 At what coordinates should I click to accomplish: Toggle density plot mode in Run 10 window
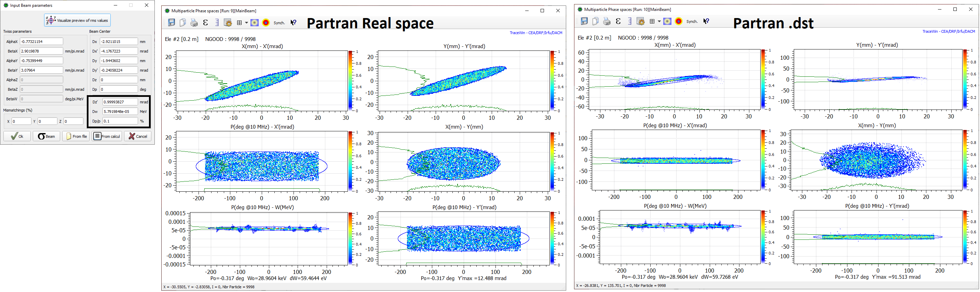[667, 21]
